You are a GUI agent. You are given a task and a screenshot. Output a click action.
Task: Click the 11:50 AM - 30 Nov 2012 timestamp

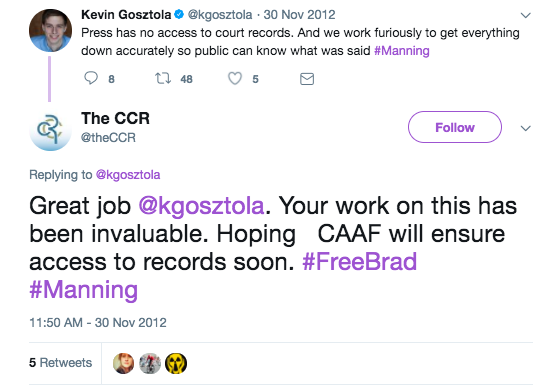click(x=98, y=323)
